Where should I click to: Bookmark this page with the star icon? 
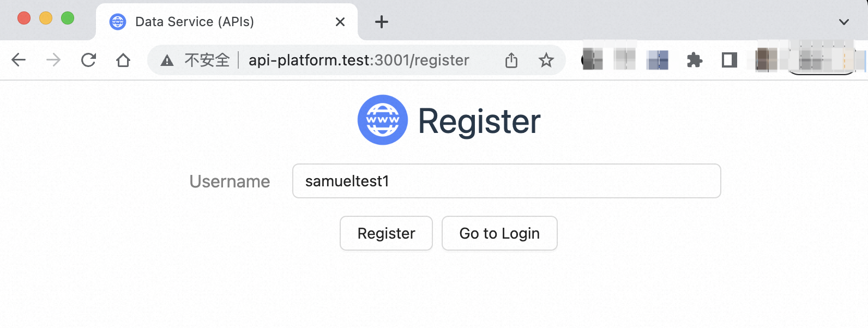pos(546,60)
